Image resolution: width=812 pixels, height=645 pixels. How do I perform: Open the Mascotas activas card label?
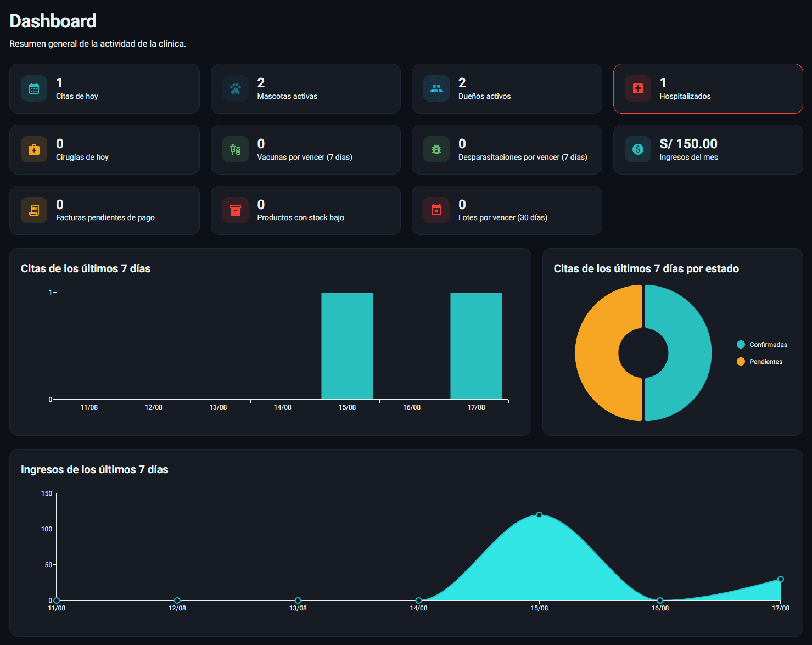click(287, 96)
